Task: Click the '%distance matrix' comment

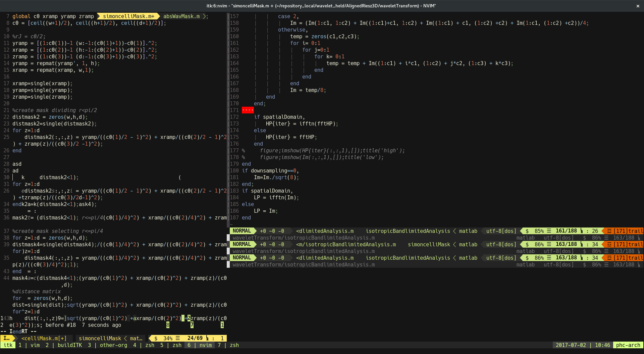Action: pos(37,291)
